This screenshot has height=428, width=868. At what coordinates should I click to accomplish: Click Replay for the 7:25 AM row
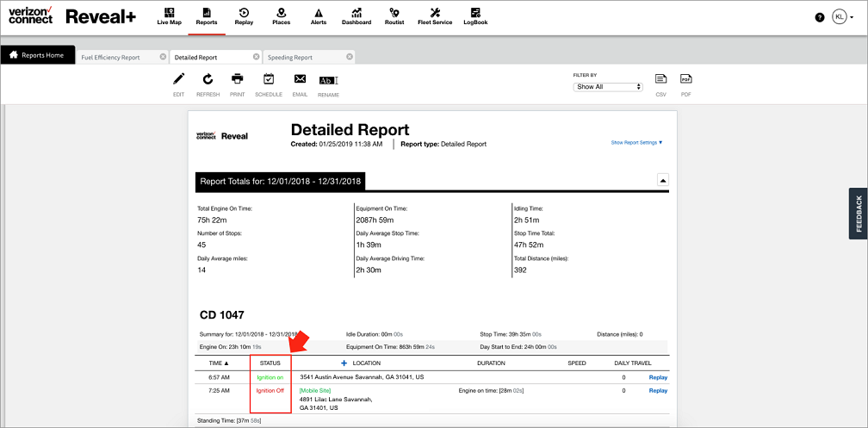[x=658, y=390]
